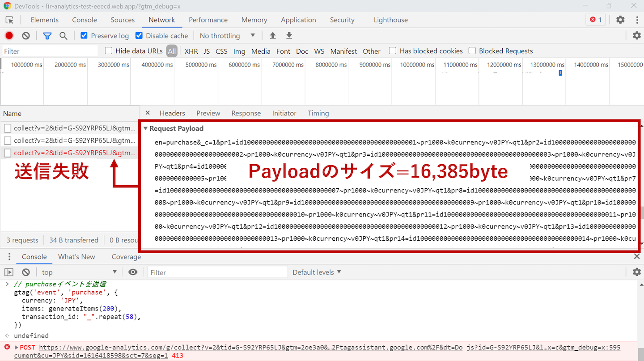The width and height of the screenshot is (644, 361).
Task: Open the No throttling dropdown
Action: pyautogui.click(x=227, y=36)
